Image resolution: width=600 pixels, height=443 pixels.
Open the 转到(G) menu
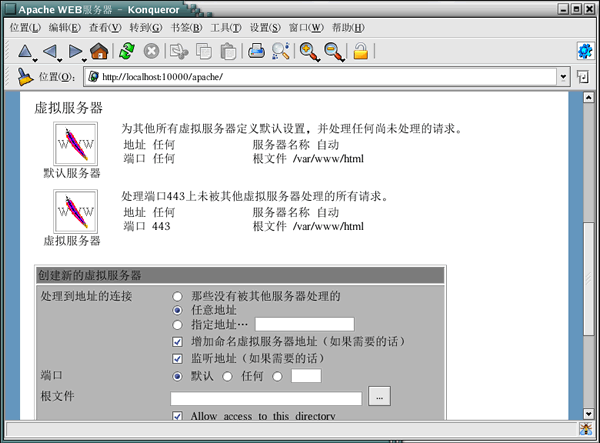(146, 28)
